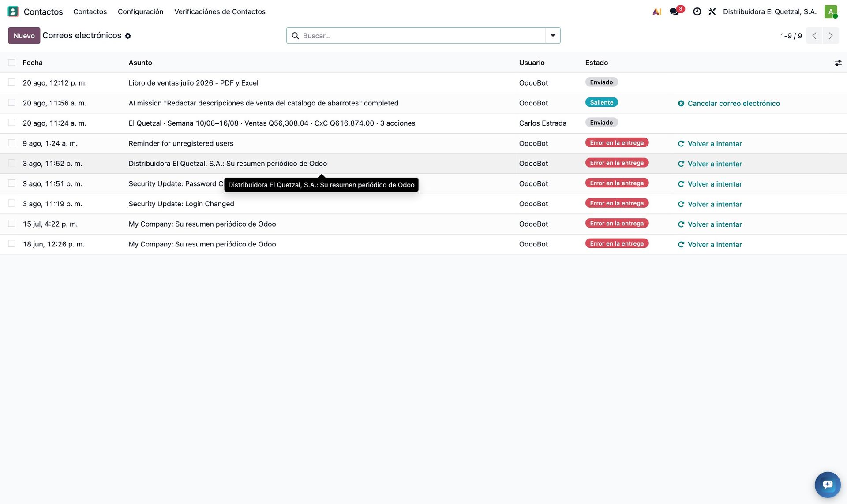This screenshot has height=504, width=847.
Task: Click Carlos Estrada user cell
Action: [543, 123]
